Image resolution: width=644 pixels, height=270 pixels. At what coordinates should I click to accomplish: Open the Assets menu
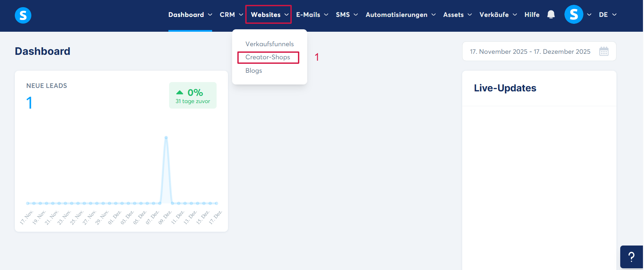tap(457, 14)
